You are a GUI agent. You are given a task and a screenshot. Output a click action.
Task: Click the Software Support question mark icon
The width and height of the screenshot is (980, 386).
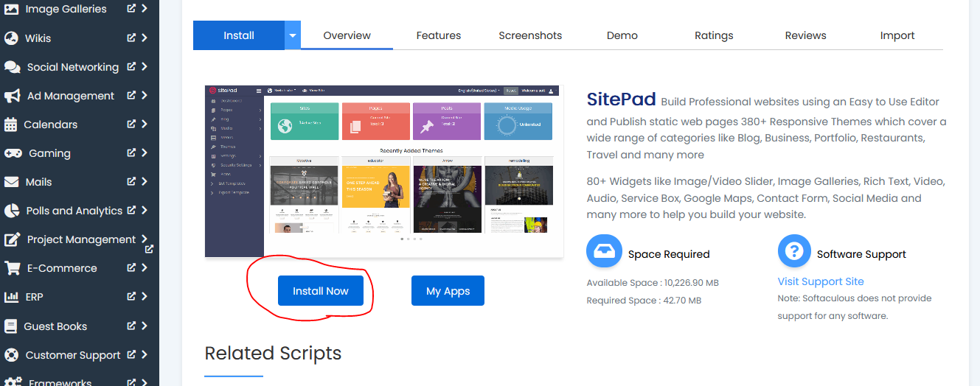(794, 251)
